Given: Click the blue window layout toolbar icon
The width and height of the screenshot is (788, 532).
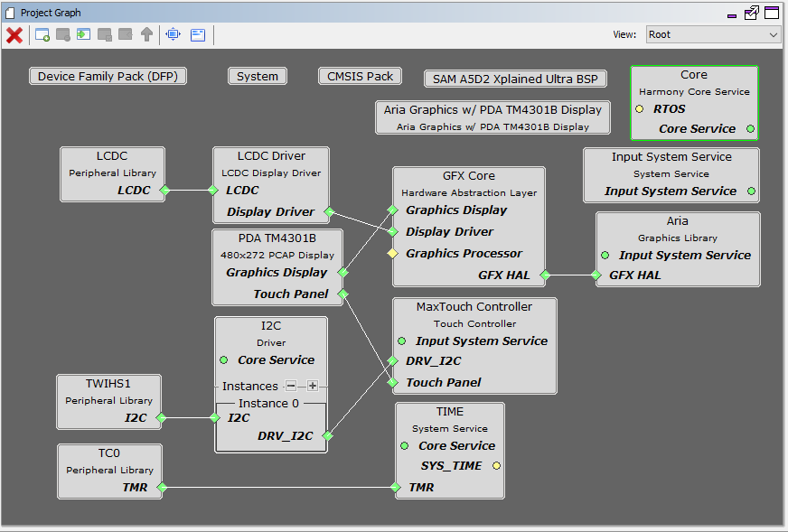Looking at the screenshot, I should click(x=198, y=34).
